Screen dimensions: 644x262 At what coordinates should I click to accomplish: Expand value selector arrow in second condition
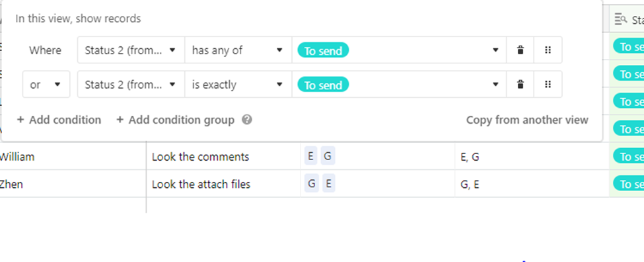(495, 84)
